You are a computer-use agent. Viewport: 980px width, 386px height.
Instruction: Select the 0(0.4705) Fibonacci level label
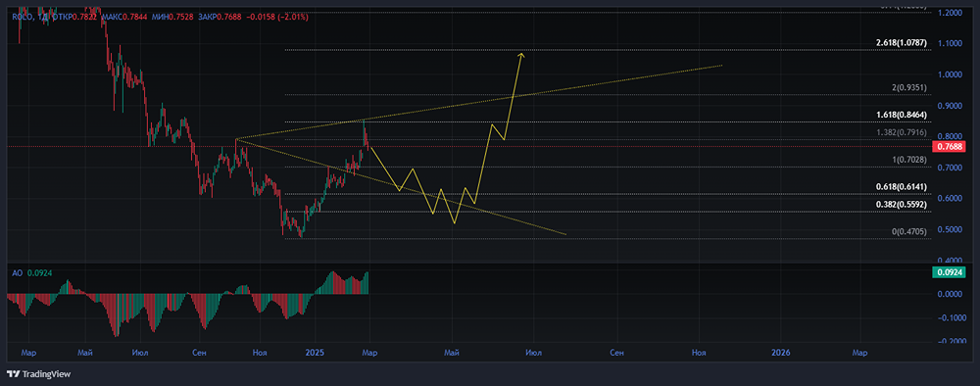click(909, 232)
